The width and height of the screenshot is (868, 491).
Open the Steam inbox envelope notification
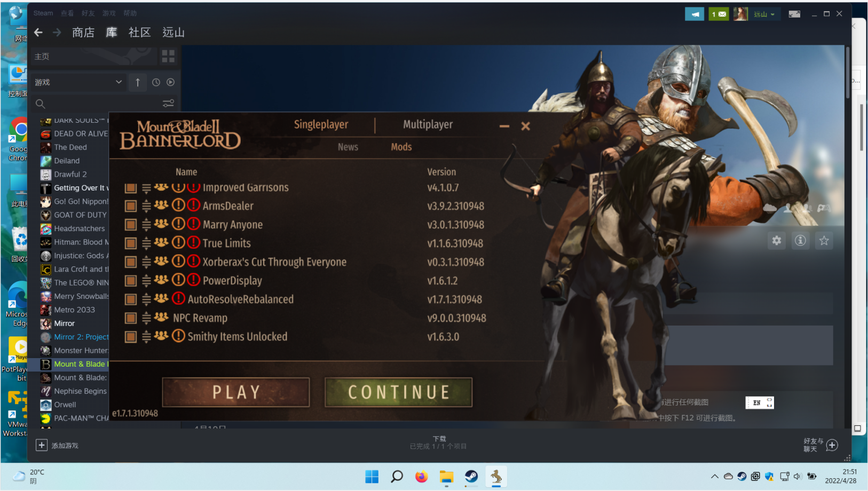(719, 14)
